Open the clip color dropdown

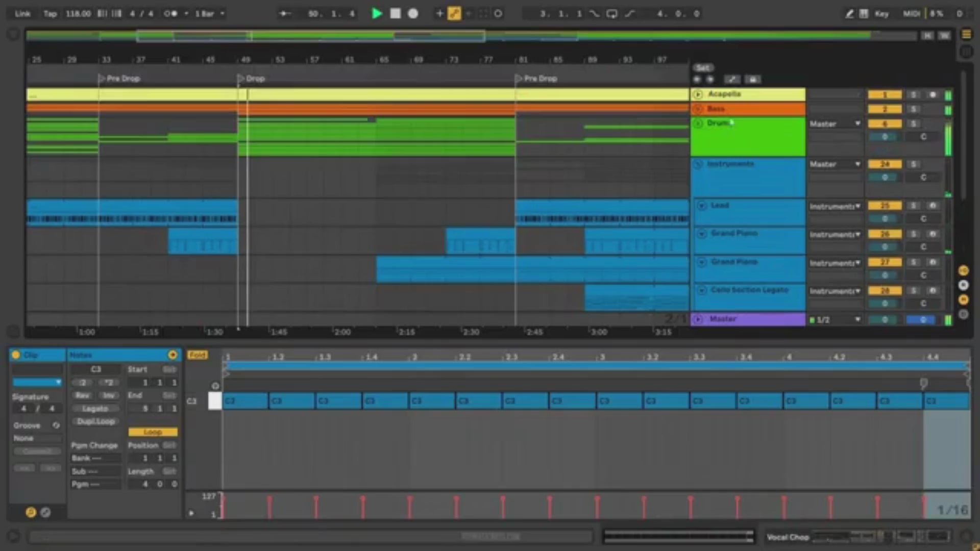pyautogui.click(x=37, y=382)
